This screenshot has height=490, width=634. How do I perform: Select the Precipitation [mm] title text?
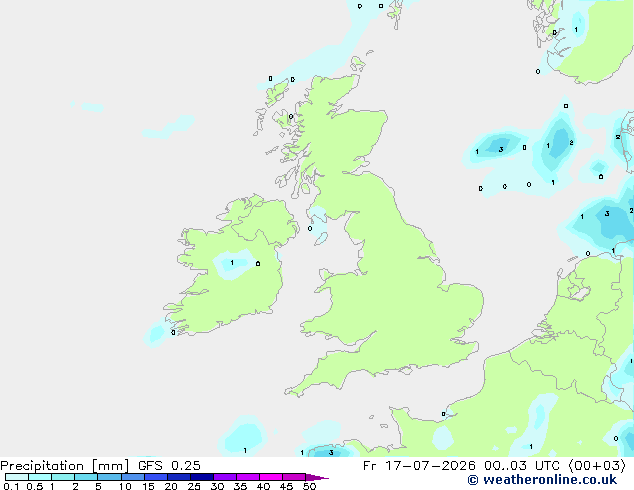(65, 466)
